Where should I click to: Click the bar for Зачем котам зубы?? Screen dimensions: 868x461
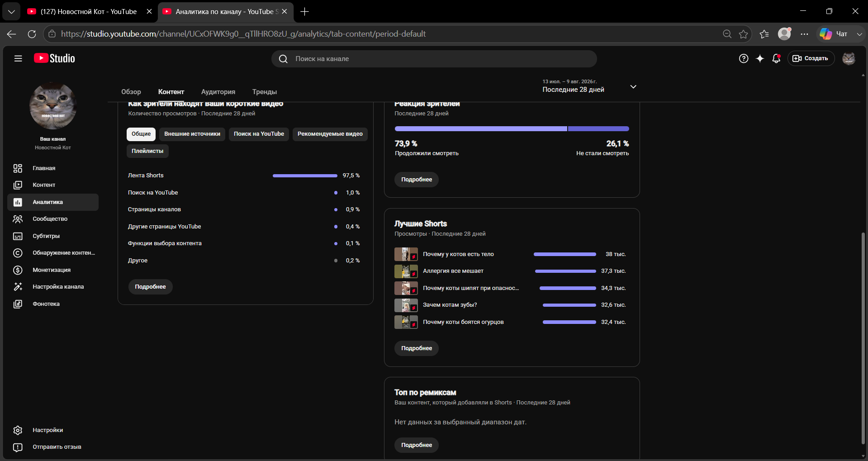(569, 305)
